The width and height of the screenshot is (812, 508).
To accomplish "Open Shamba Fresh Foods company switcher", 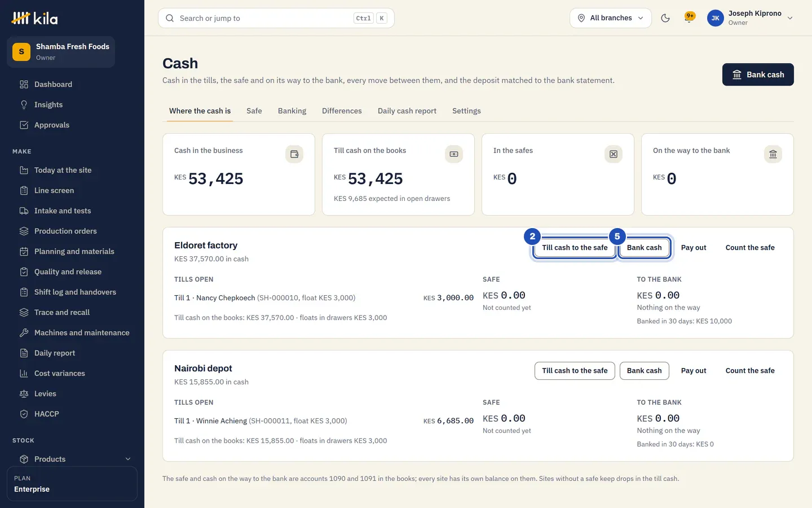I will 61,52.
